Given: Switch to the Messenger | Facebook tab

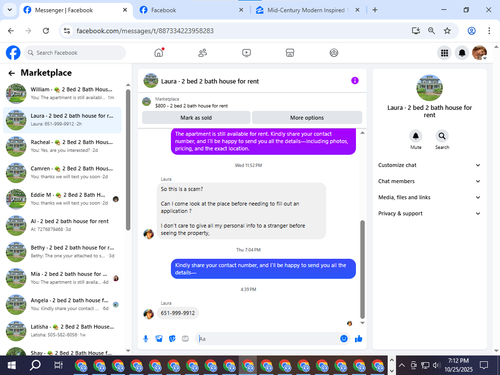Looking at the screenshot, I should coord(75,10).
